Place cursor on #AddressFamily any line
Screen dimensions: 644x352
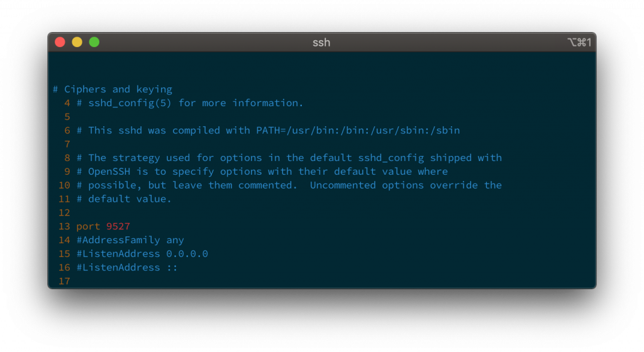point(130,240)
